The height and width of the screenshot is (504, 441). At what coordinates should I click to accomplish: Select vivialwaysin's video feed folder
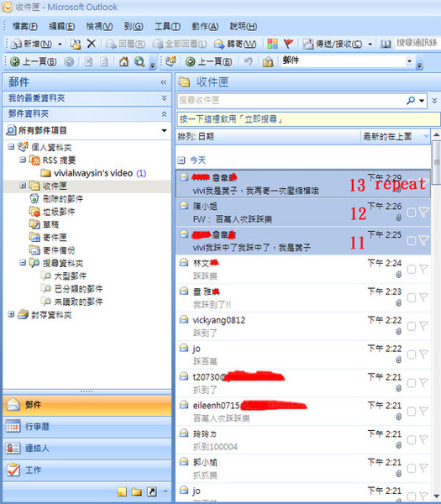click(93, 173)
